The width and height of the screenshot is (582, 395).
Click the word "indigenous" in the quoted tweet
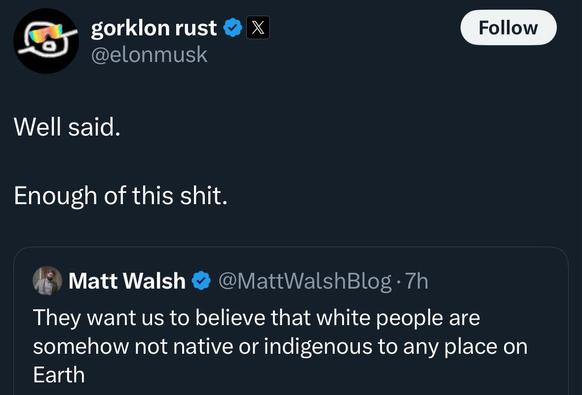pyautogui.click(x=318, y=347)
